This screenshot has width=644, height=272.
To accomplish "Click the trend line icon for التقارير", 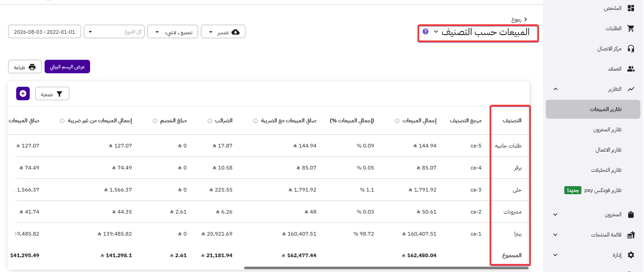I will pyautogui.click(x=631, y=89).
